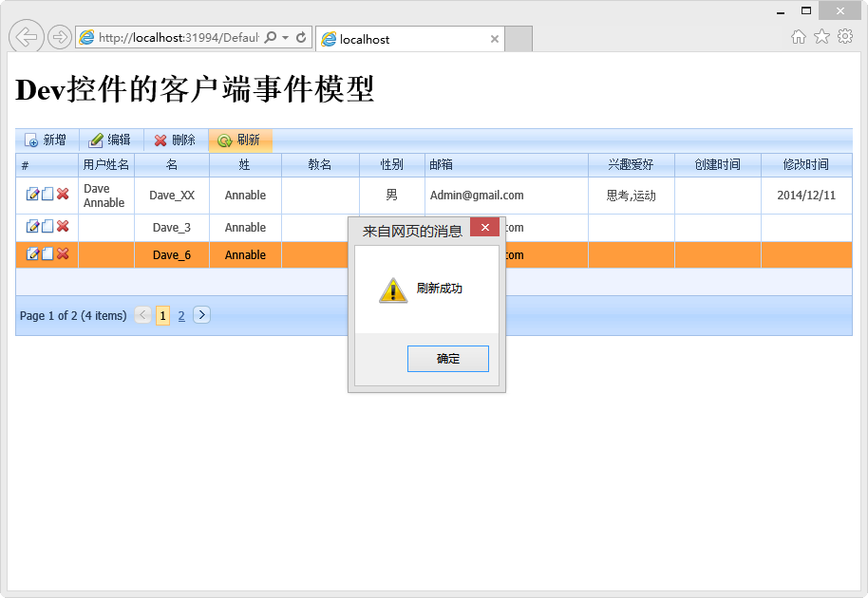Click the 编辑 (Edit) toolbar button
The width and height of the screenshot is (868, 598).
pos(111,140)
